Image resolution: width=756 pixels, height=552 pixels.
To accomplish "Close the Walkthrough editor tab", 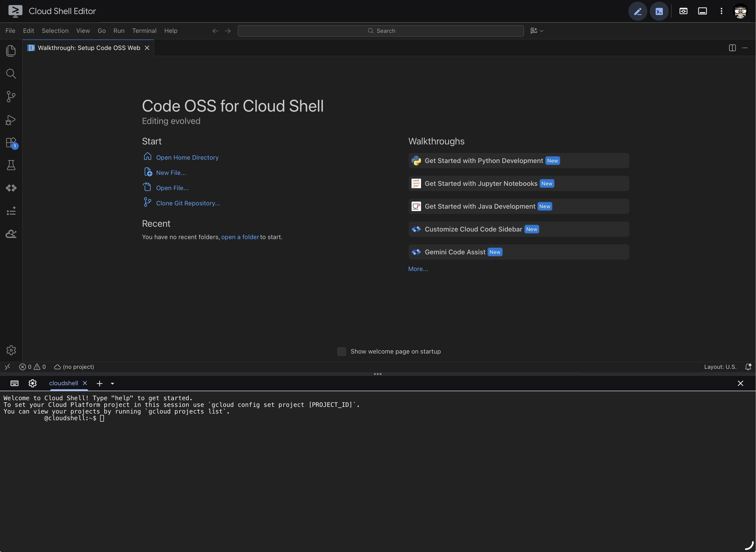I will (x=147, y=48).
